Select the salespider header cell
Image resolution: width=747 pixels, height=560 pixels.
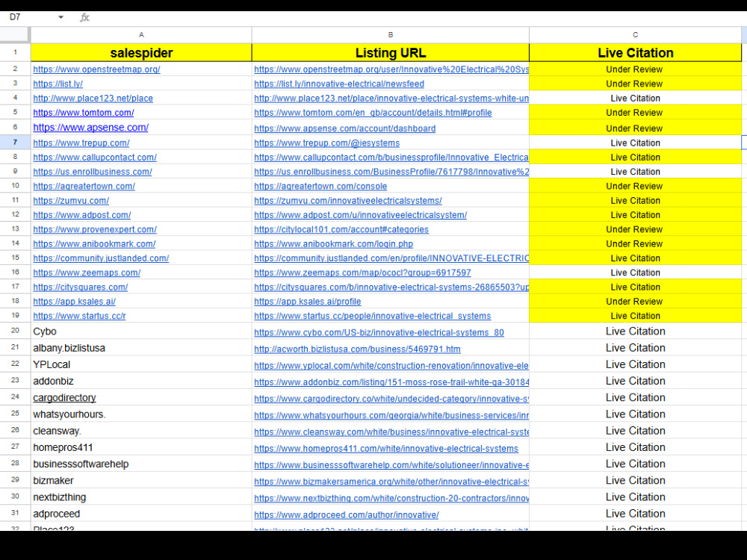click(141, 52)
